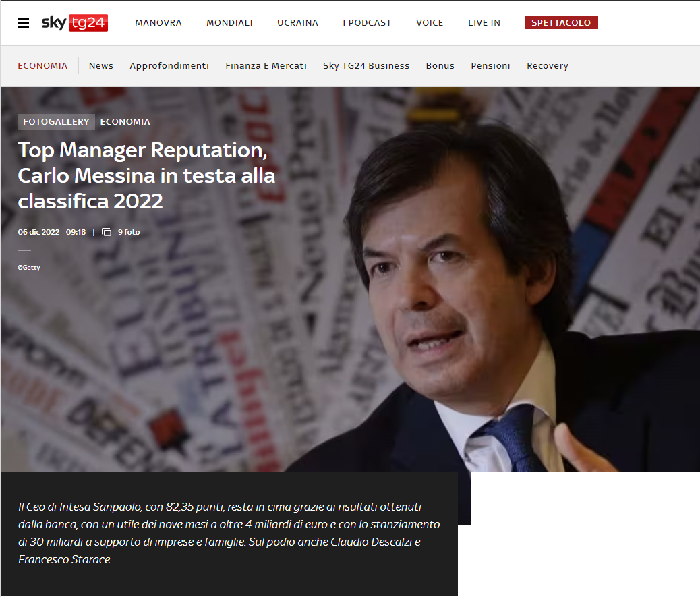Open the Manovra menu item

[158, 23]
